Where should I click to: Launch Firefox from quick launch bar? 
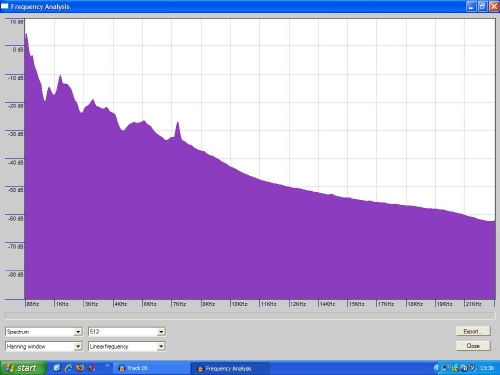(80, 368)
